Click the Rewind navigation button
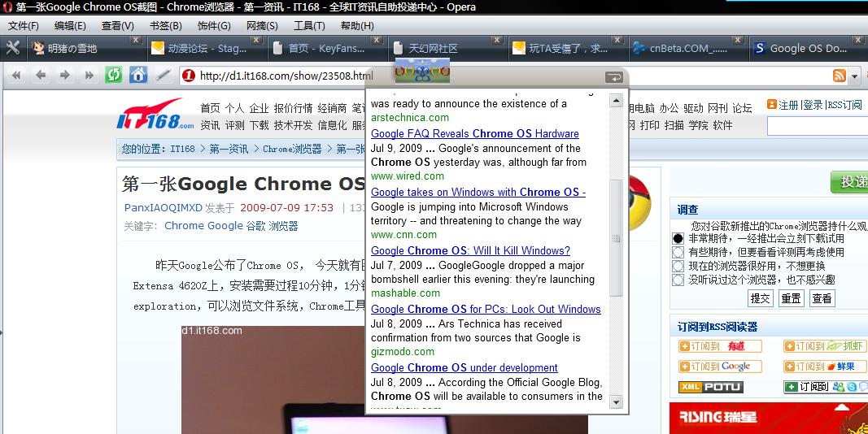The height and width of the screenshot is (434, 868). pyautogui.click(x=16, y=76)
